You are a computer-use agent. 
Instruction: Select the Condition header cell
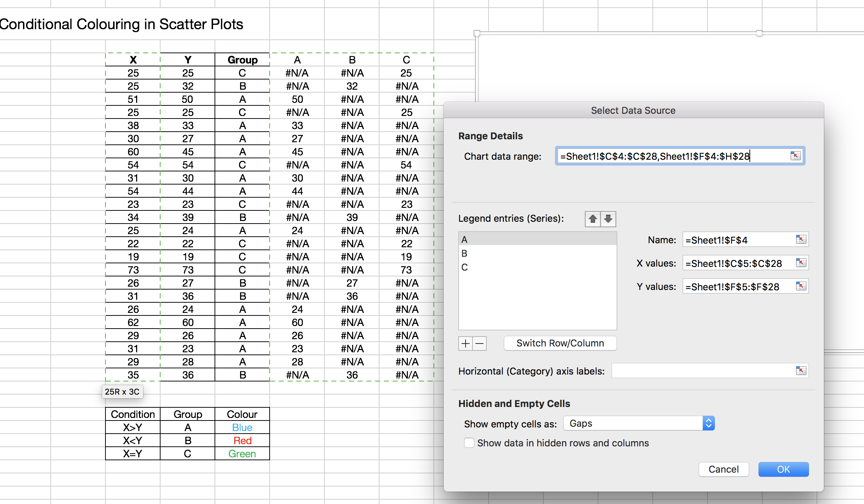tap(133, 414)
